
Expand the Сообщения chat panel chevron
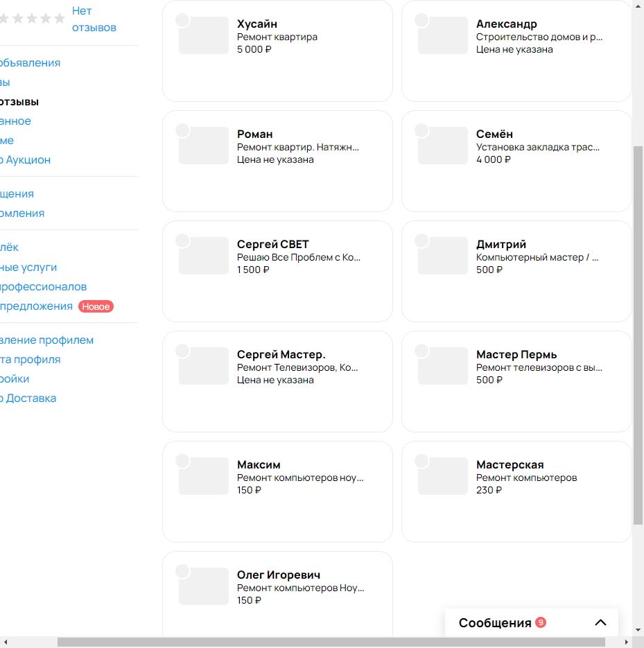click(600, 622)
